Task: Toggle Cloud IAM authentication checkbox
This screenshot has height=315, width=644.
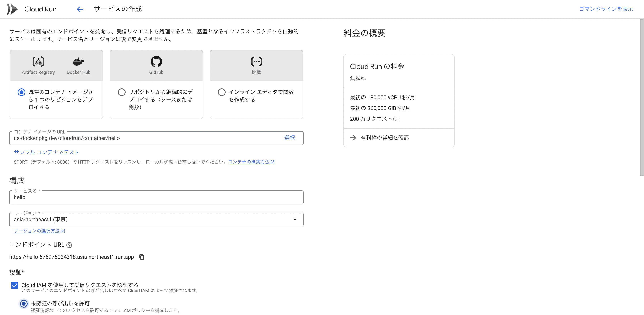Action: point(15,285)
